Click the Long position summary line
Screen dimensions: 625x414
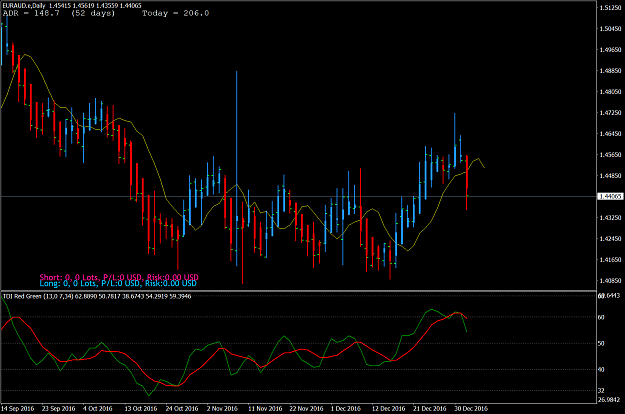click(118, 283)
